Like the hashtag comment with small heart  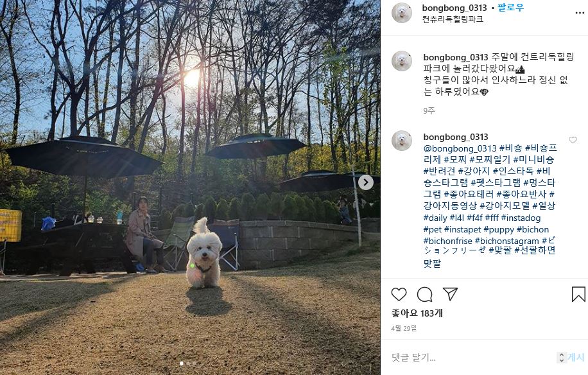[x=573, y=140]
